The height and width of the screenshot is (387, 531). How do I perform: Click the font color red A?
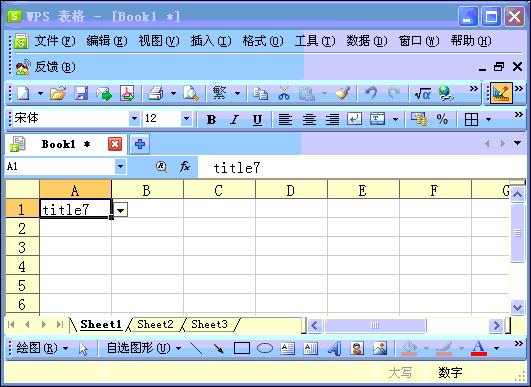[x=479, y=348]
